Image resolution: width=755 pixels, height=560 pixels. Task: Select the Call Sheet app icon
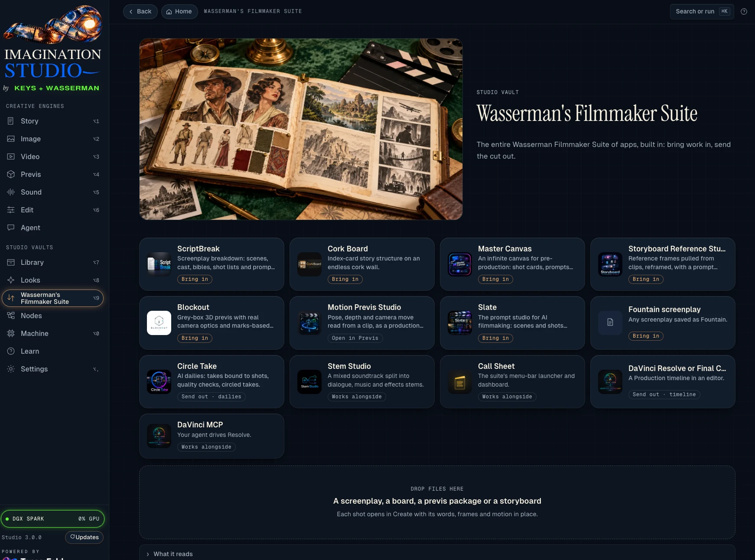coord(460,382)
